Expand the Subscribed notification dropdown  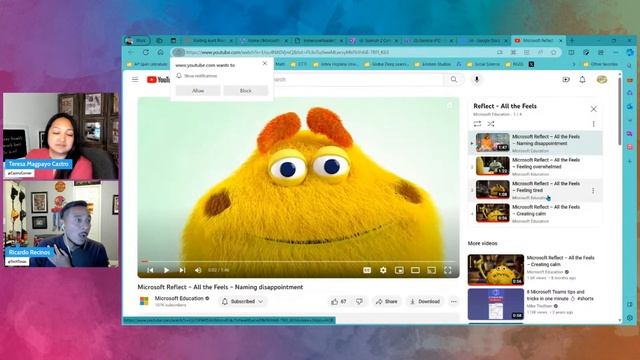tap(242, 302)
